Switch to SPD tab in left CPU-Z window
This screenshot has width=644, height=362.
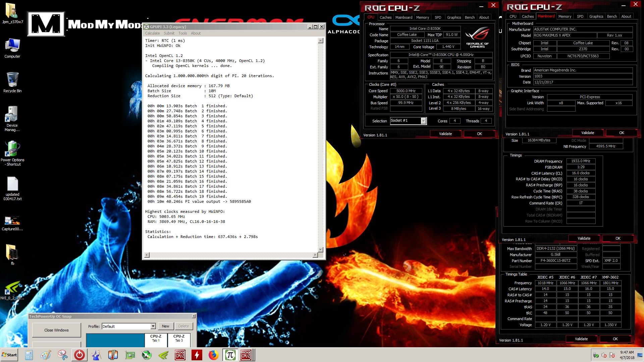[438, 17]
